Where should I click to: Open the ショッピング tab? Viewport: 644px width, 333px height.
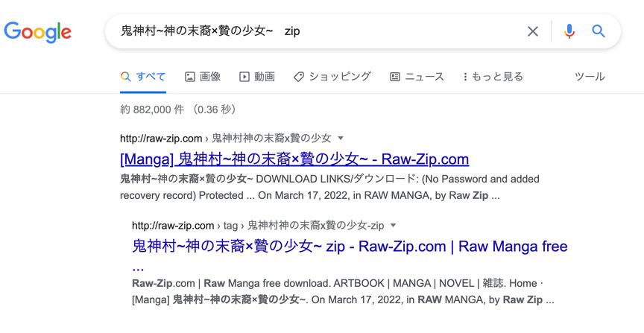click(x=332, y=77)
